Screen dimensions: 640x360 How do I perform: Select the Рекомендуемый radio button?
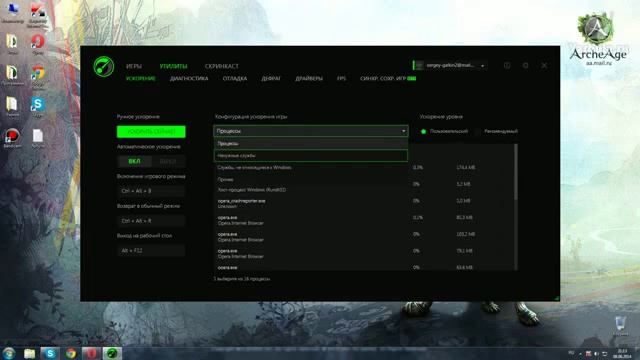coord(478,131)
